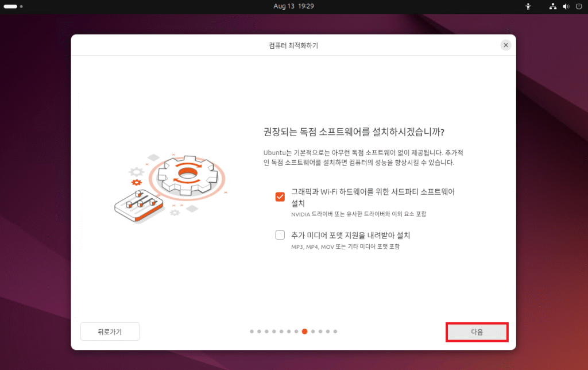This screenshot has width=588, height=370.
Task: Click the '그래픽과 Wi-Fi 하드웨어를 위한 서드파티 소프트웨어' label
Action: 373,198
